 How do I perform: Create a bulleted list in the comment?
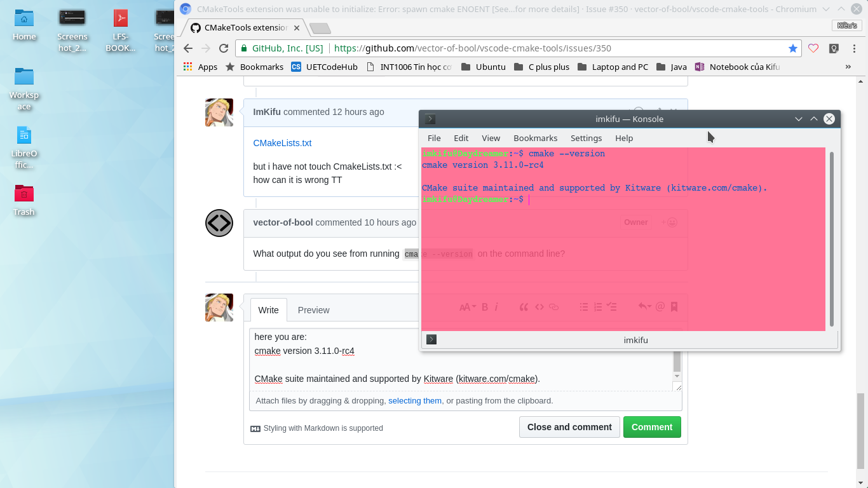(x=583, y=306)
